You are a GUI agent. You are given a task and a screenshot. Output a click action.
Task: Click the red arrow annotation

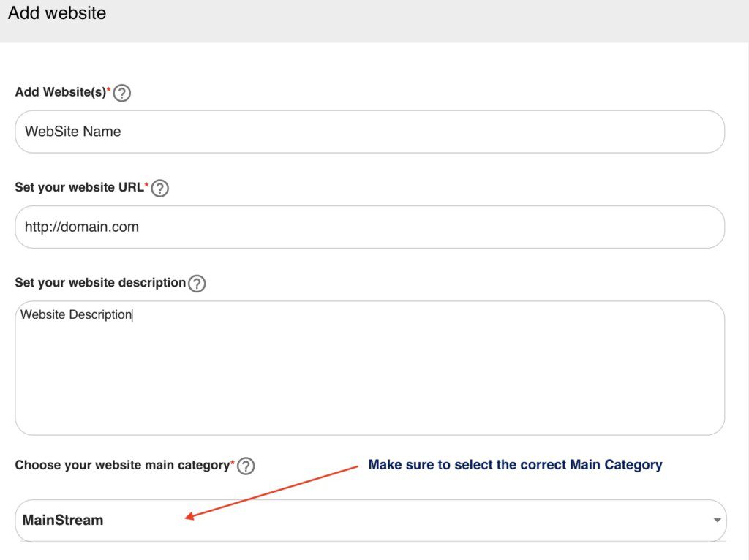[271, 492]
